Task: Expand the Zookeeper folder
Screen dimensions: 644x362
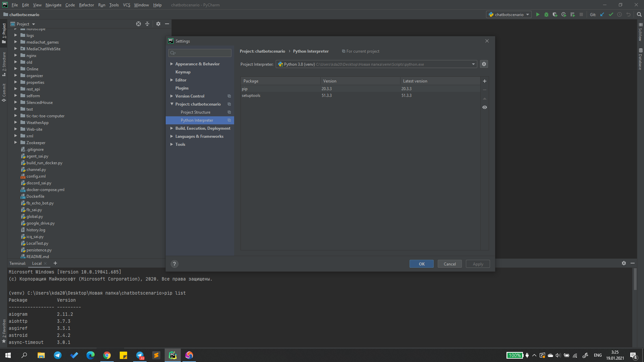Action: coord(15,142)
